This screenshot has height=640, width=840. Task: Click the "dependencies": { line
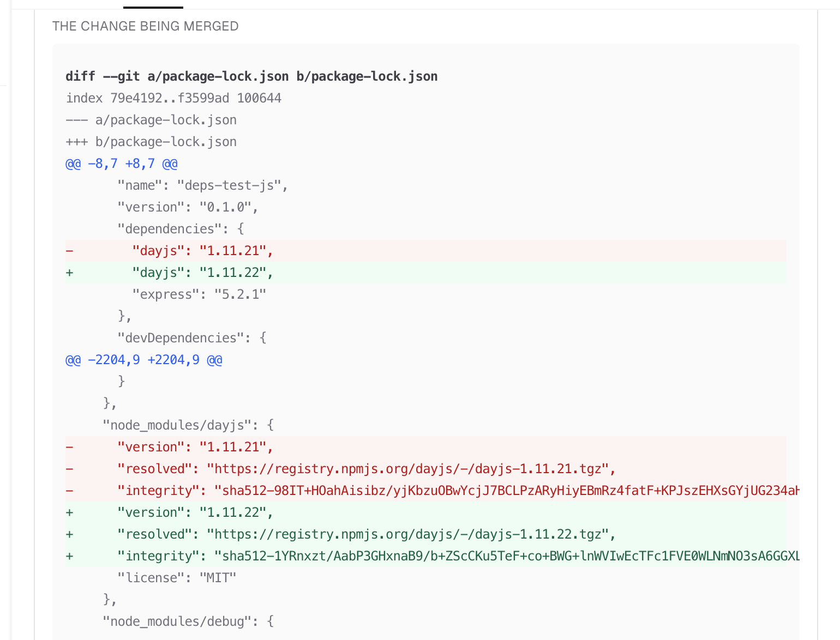[181, 229]
